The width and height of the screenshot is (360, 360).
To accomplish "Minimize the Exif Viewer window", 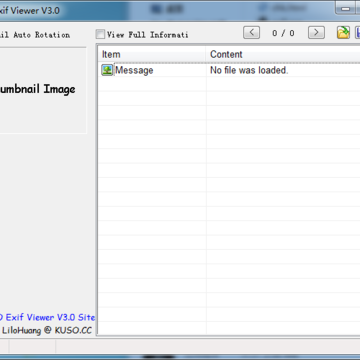I will [346, 8].
